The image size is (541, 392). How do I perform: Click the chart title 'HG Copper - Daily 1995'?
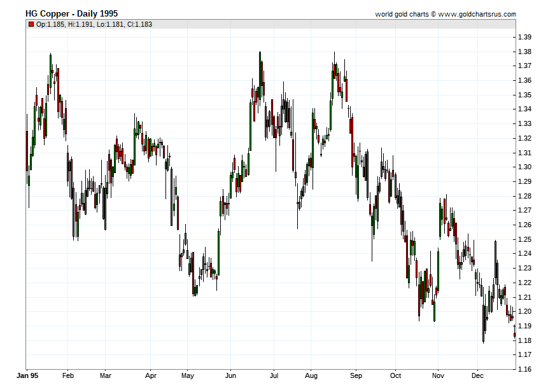(x=71, y=14)
